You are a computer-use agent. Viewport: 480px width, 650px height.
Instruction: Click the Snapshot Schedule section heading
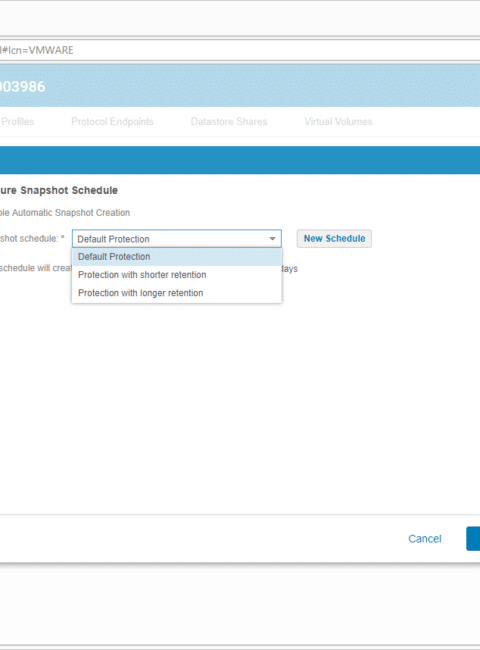click(x=59, y=190)
